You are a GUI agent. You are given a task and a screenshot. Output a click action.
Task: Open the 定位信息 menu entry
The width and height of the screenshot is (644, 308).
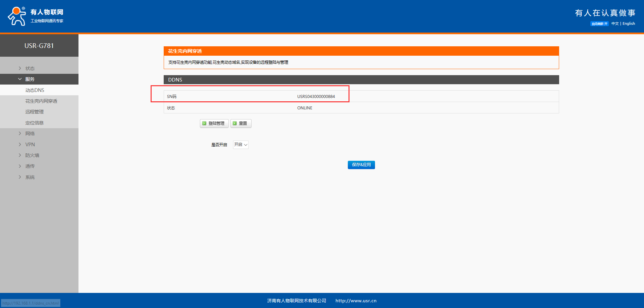pos(35,123)
